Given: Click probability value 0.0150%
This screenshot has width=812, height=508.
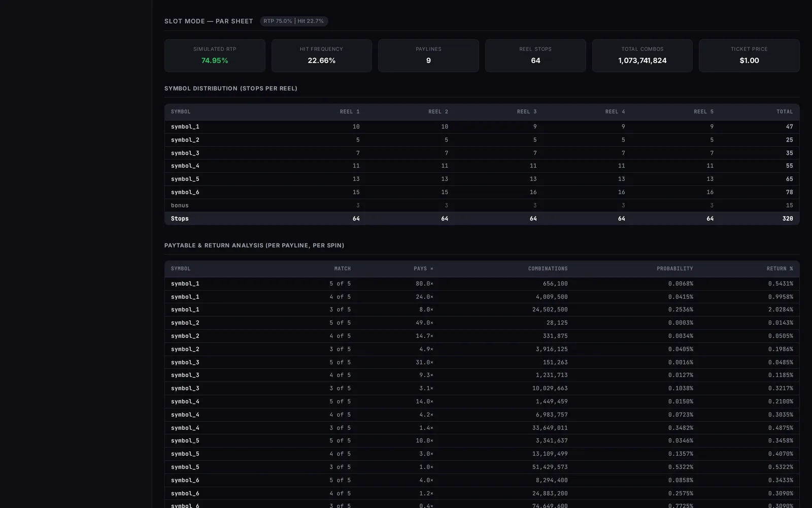Looking at the screenshot, I should point(681,401).
